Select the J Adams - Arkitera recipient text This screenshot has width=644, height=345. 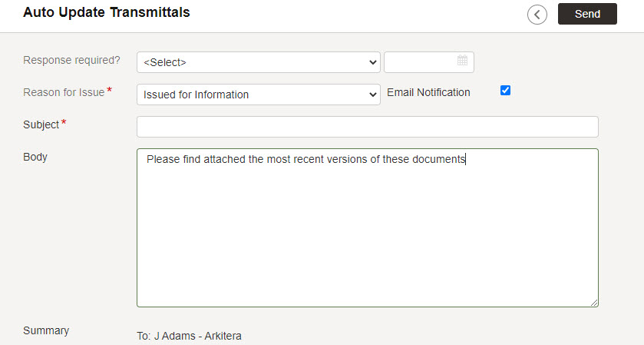197,336
